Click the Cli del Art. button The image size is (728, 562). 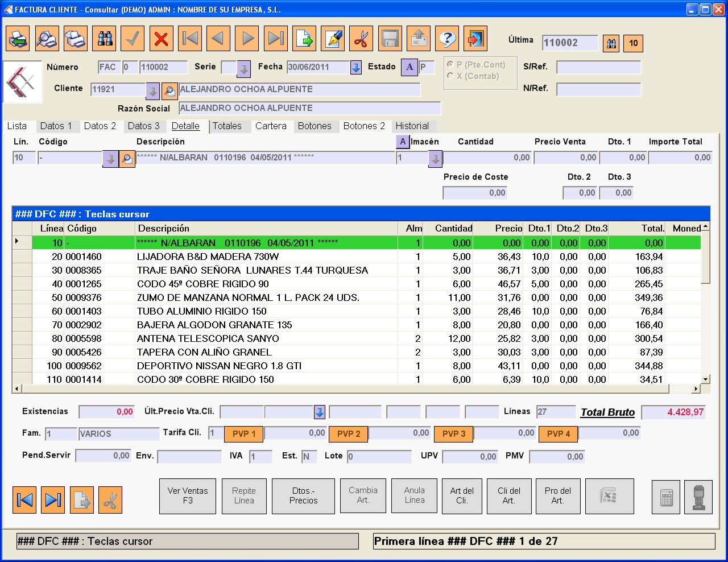pos(509,496)
